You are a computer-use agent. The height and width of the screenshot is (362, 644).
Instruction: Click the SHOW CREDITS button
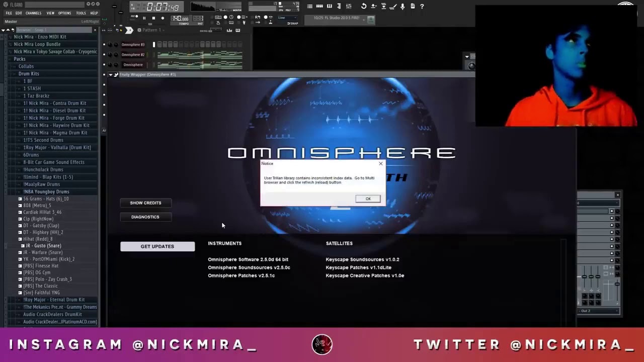click(x=145, y=203)
